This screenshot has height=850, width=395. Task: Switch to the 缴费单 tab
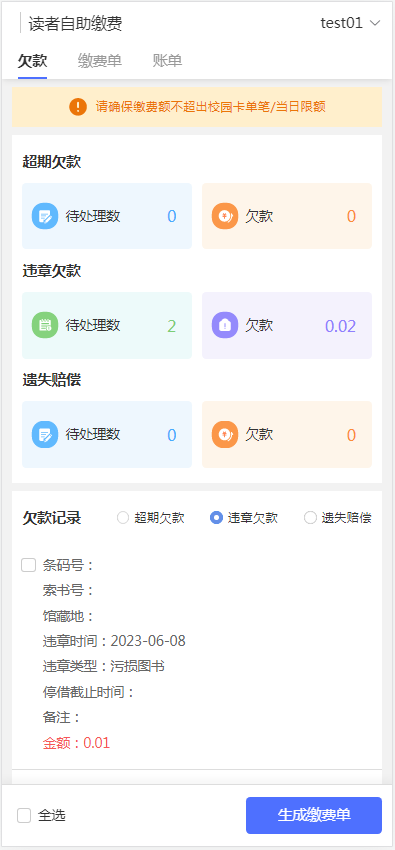pos(100,61)
